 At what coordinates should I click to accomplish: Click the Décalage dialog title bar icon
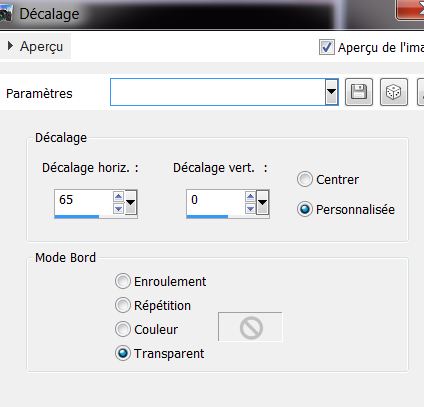pos(6,13)
